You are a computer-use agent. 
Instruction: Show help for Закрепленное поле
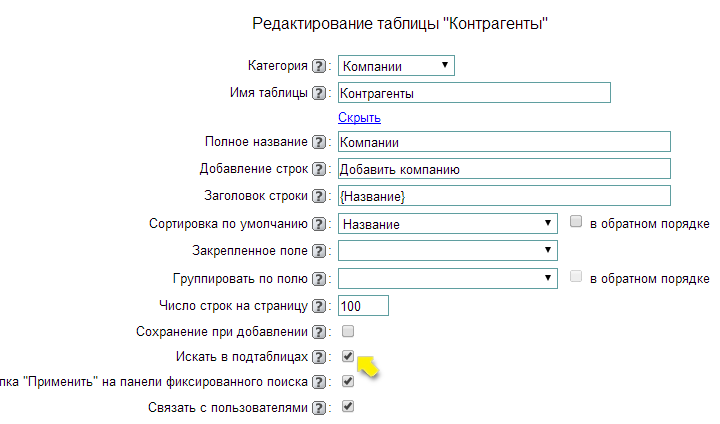point(319,251)
